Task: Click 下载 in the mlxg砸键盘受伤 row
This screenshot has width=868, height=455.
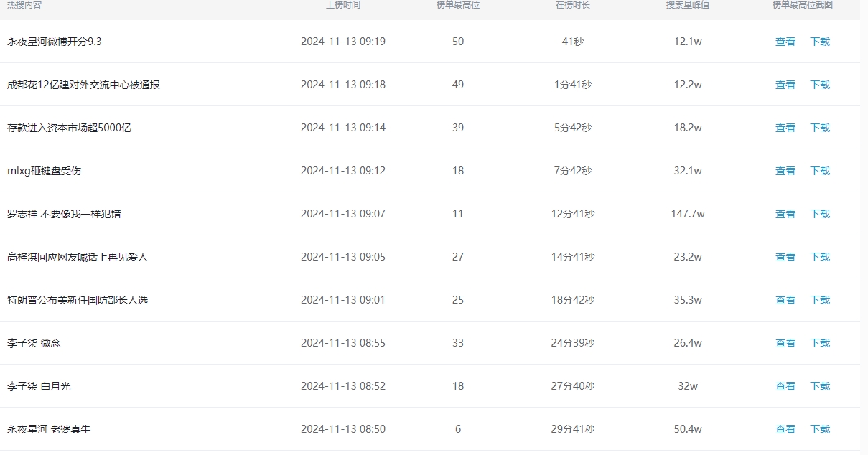Action: click(x=820, y=171)
